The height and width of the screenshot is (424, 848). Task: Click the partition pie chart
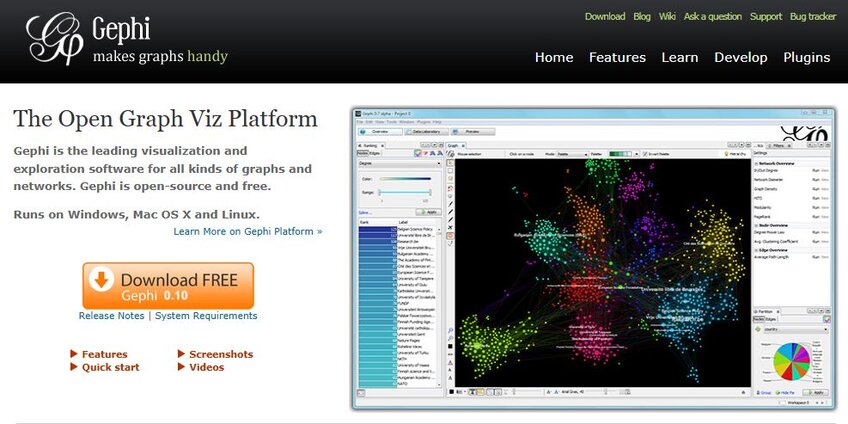[x=792, y=361]
